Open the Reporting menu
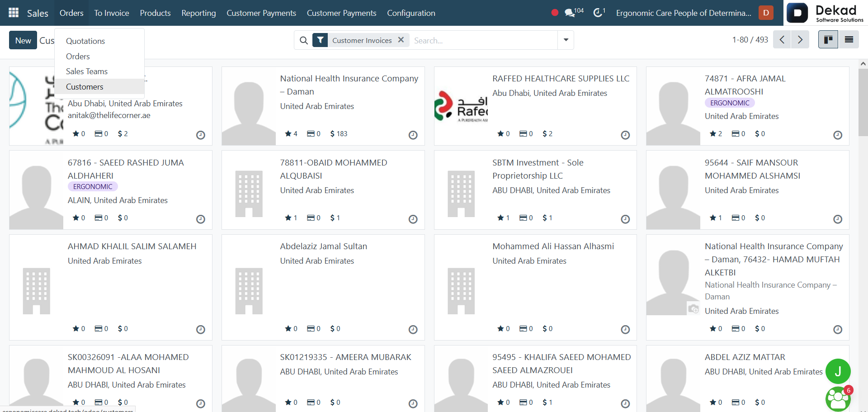 tap(198, 13)
